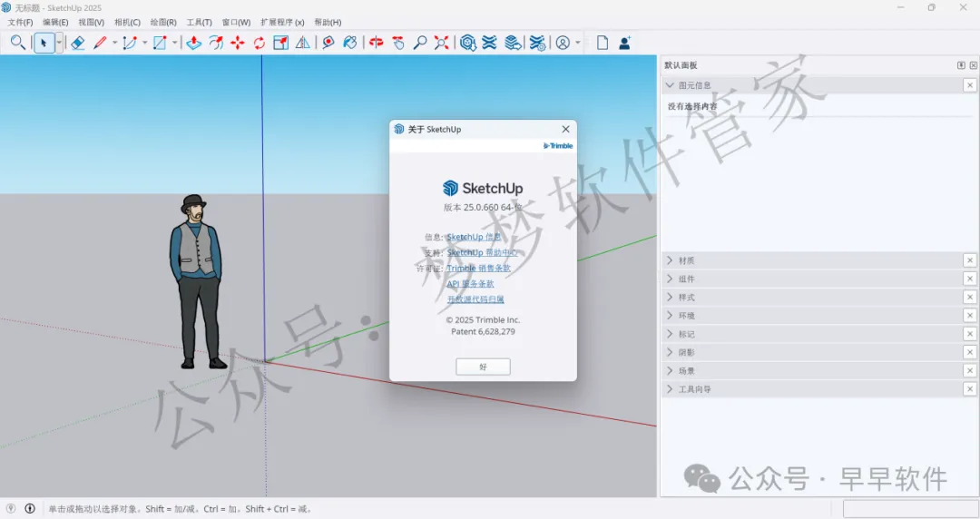Screen dimensions: 980x519
Task: Expand the 样式 panel
Action: pos(670,297)
